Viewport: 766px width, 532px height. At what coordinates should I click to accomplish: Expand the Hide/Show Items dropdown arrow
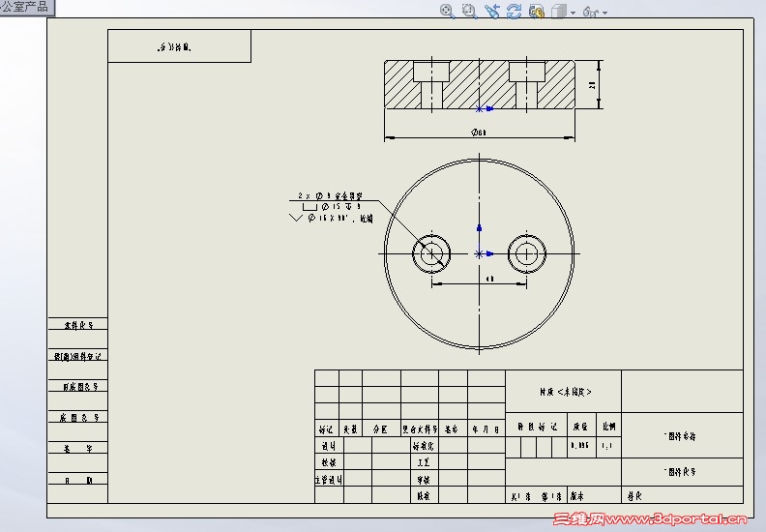[x=604, y=13]
